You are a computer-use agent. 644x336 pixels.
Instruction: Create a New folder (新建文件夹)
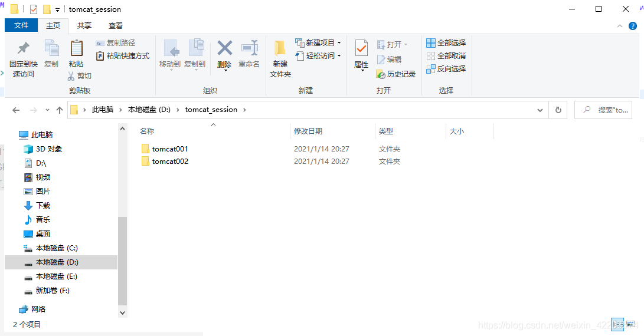[280, 59]
